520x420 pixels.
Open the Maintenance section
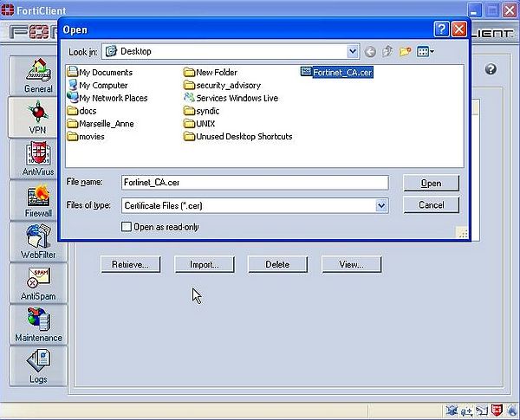point(38,325)
